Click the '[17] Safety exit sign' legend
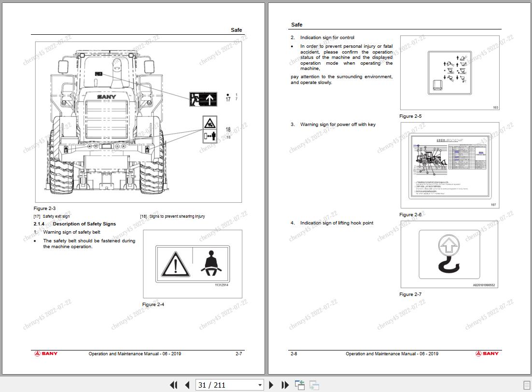 point(52,216)
